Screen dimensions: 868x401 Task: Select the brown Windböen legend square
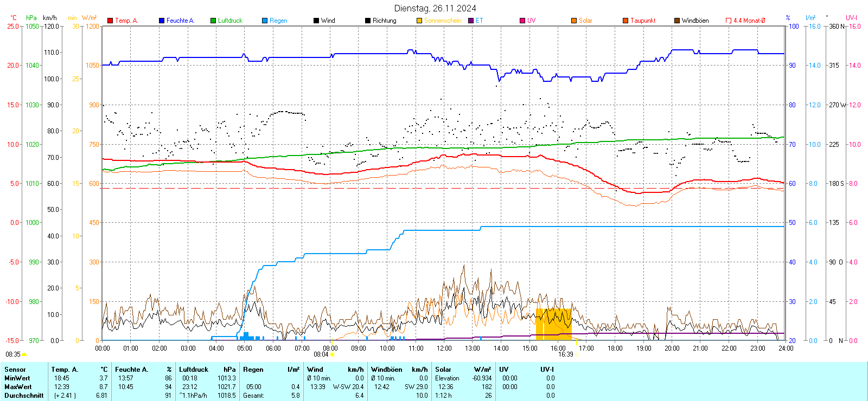pos(677,21)
